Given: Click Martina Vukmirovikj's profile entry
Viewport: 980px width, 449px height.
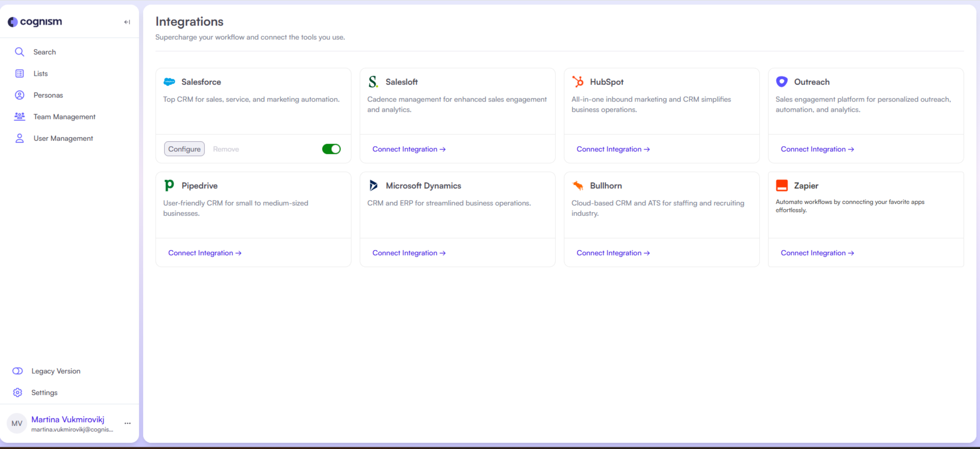Looking at the screenshot, I should [x=68, y=419].
